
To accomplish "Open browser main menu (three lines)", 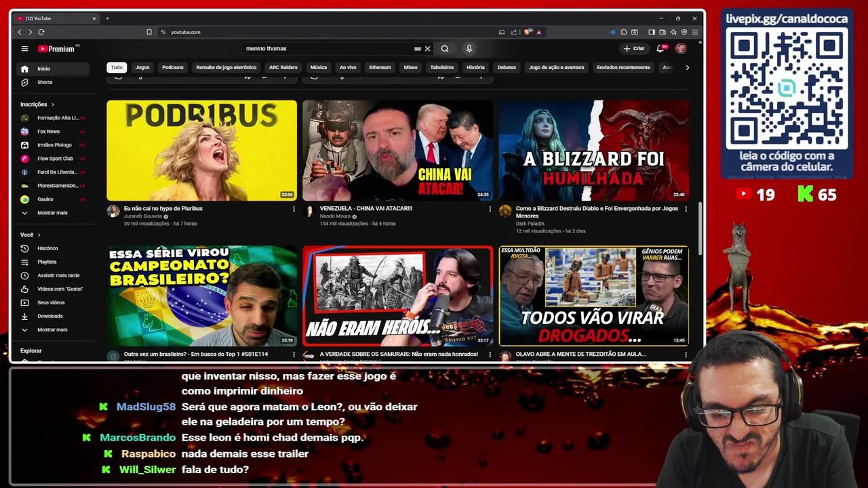I will pyautogui.click(x=695, y=32).
